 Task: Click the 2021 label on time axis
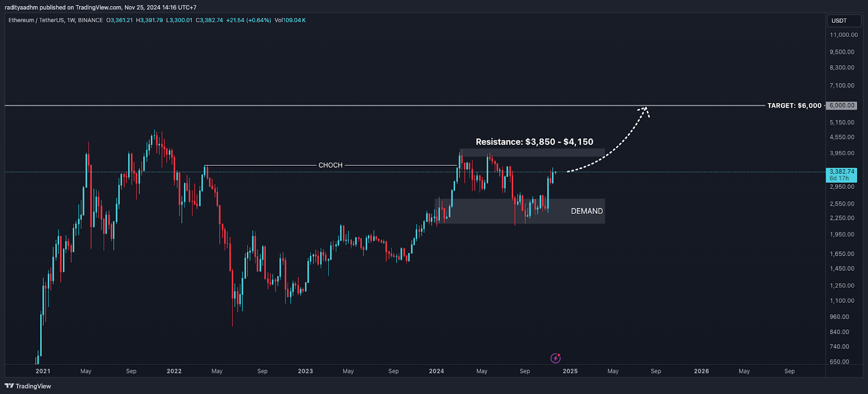43,371
